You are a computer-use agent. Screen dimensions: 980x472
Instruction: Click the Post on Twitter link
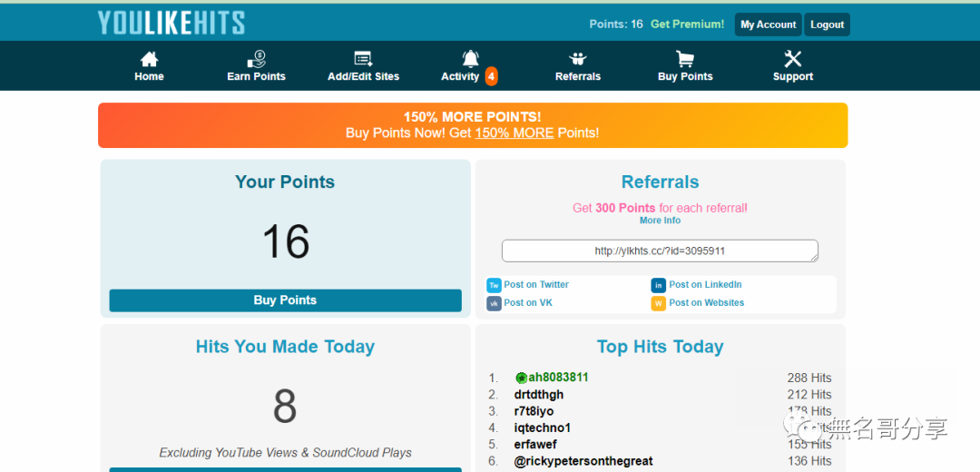(536, 284)
